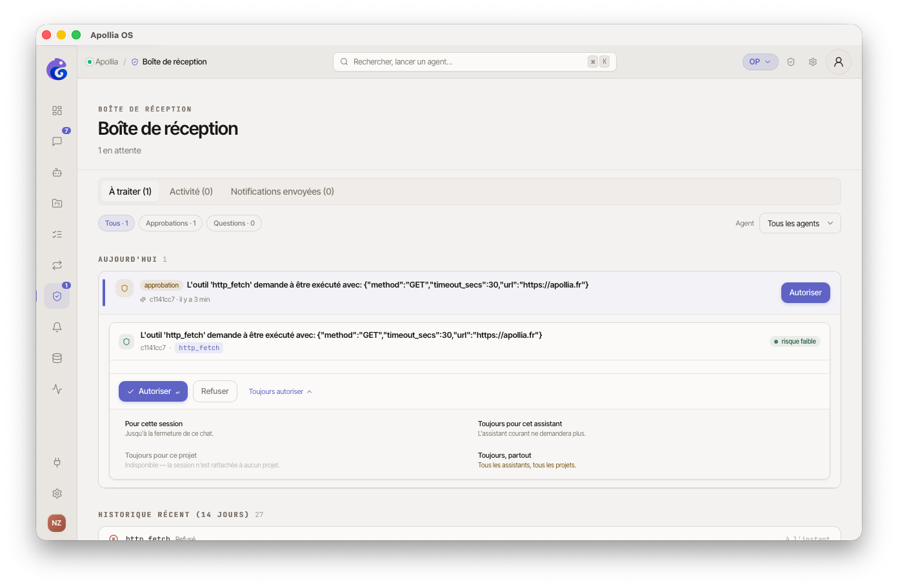Switch to the 'À traiter (1)' tab
The width and height of the screenshot is (898, 588).
coord(130,191)
